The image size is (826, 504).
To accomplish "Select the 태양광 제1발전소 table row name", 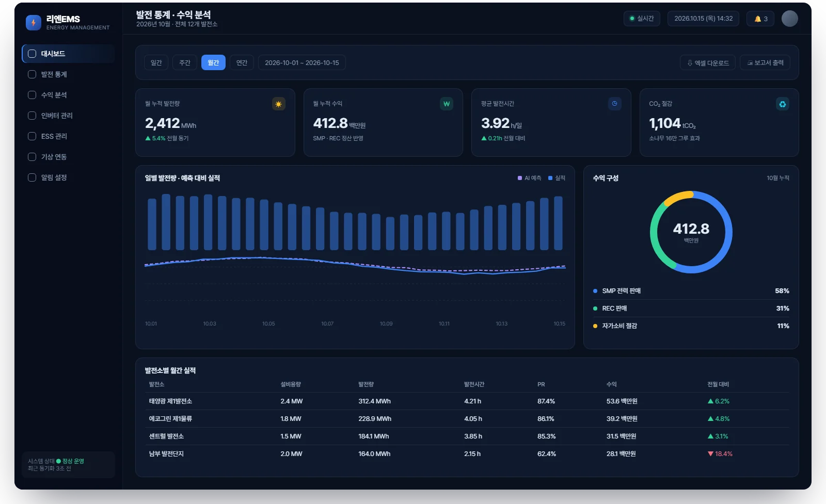I will tap(170, 401).
